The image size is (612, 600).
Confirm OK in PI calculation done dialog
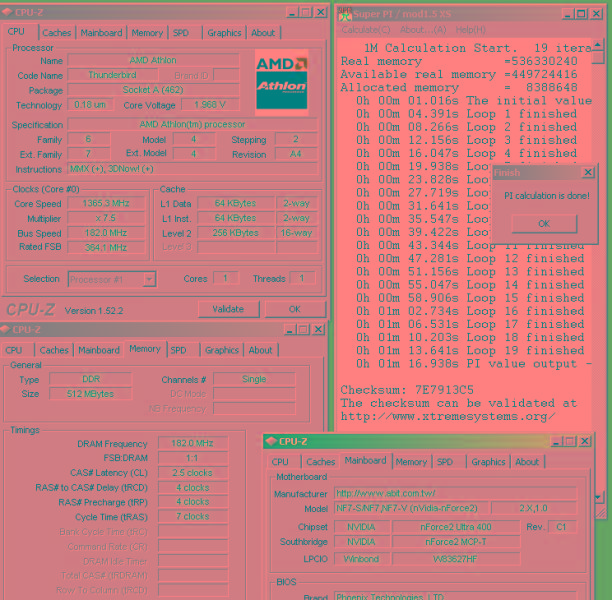pos(544,224)
